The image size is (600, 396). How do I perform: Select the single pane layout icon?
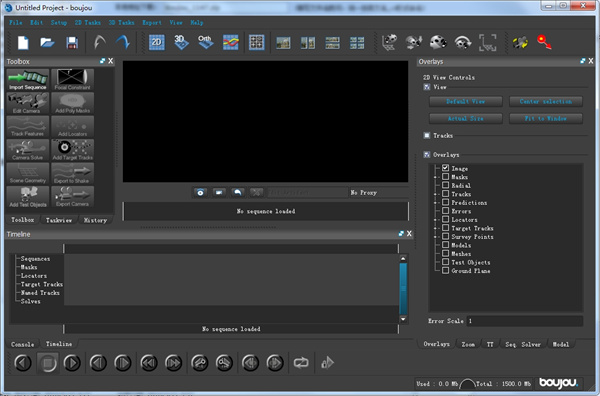point(283,42)
